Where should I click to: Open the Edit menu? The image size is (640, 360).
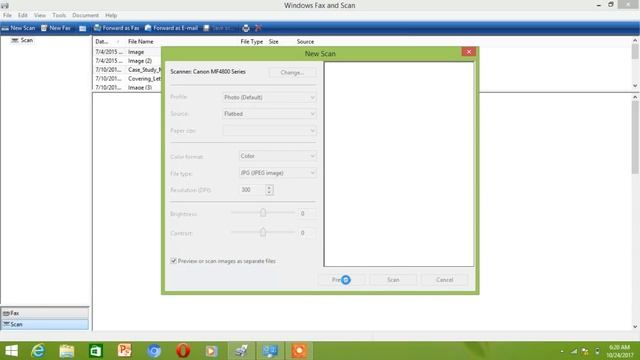pyautogui.click(x=22, y=16)
